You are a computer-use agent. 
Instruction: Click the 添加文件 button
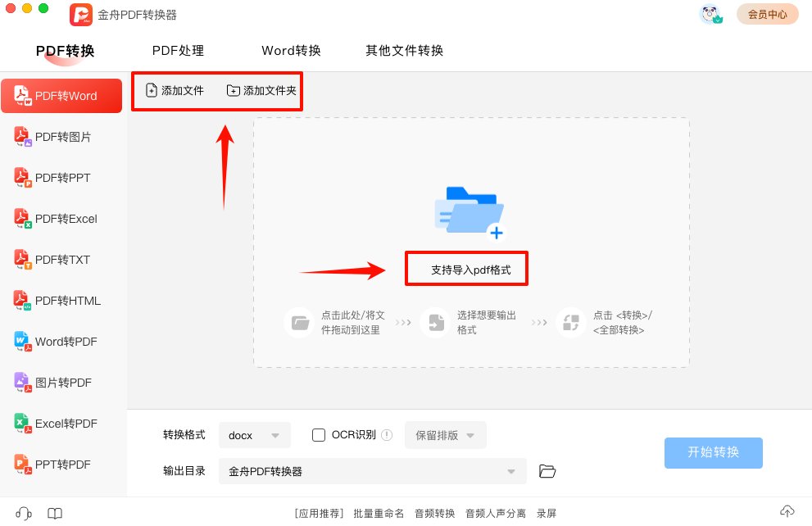[x=175, y=91]
